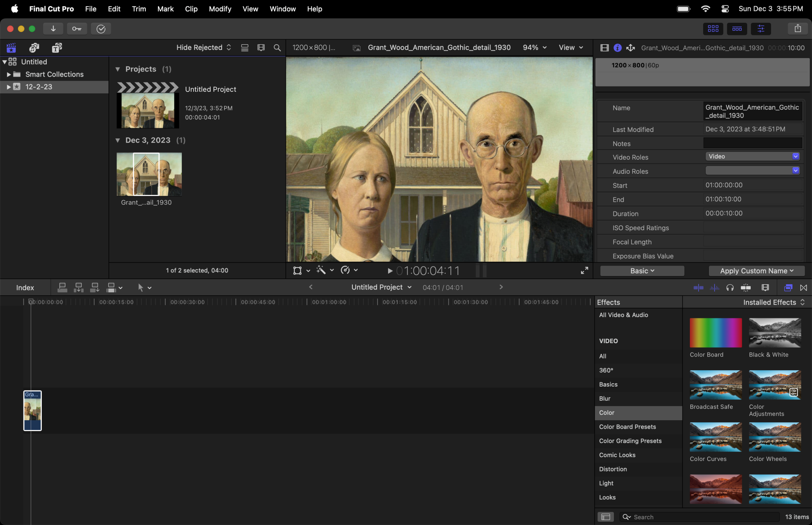Open the Photos and Audio sidebar icon

[x=34, y=48]
